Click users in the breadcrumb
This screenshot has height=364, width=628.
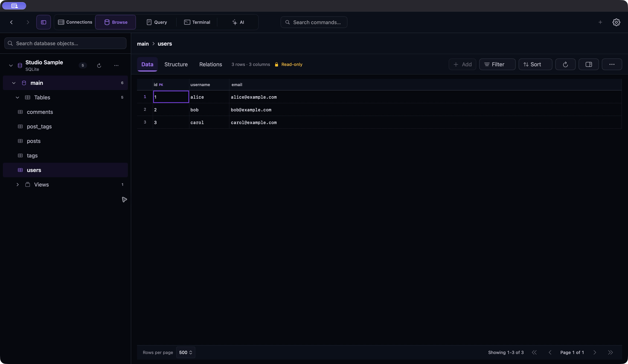(x=165, y=44)
